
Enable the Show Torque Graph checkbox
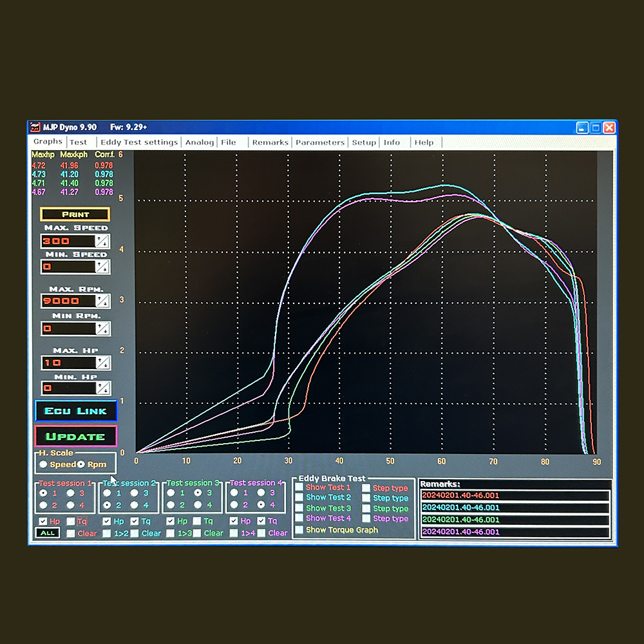tap(299, 529)
